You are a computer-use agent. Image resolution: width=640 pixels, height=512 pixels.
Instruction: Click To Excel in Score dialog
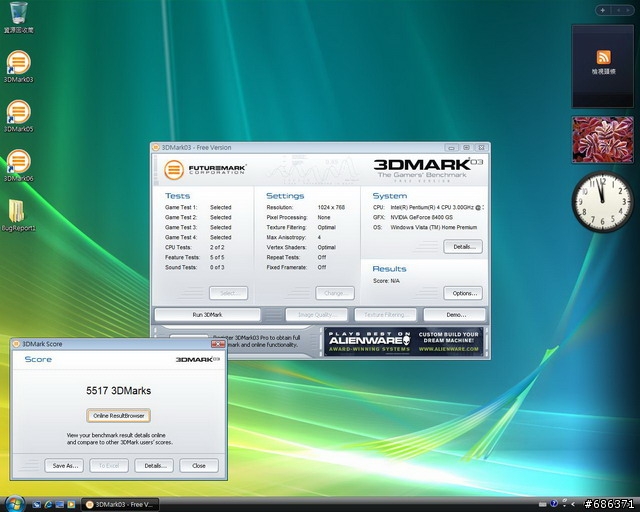coord(109,465)
